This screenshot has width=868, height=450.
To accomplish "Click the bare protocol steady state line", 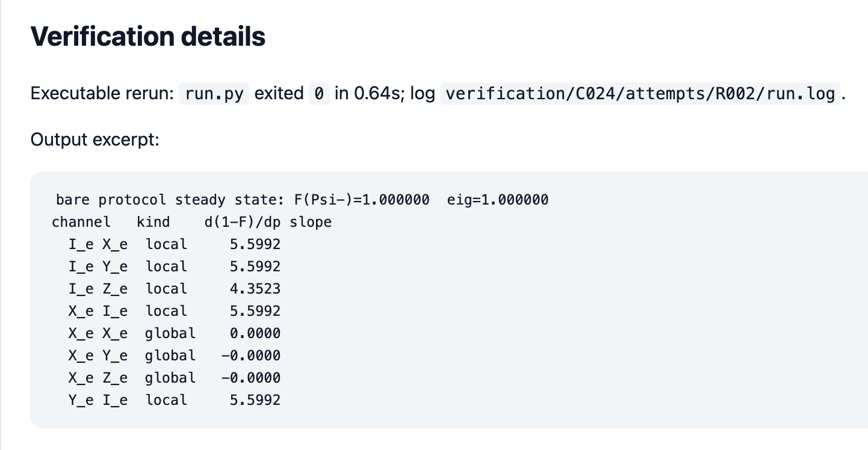I will (302, 200).
